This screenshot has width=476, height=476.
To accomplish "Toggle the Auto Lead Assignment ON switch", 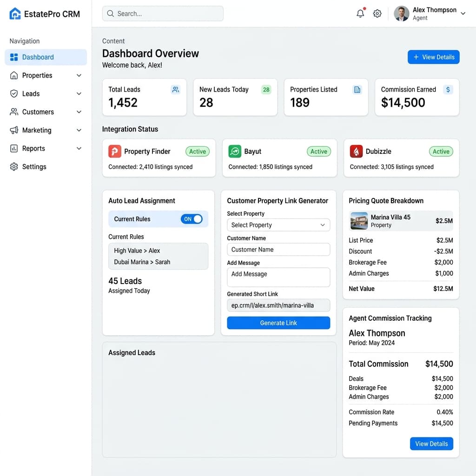I will pos(192,219).
